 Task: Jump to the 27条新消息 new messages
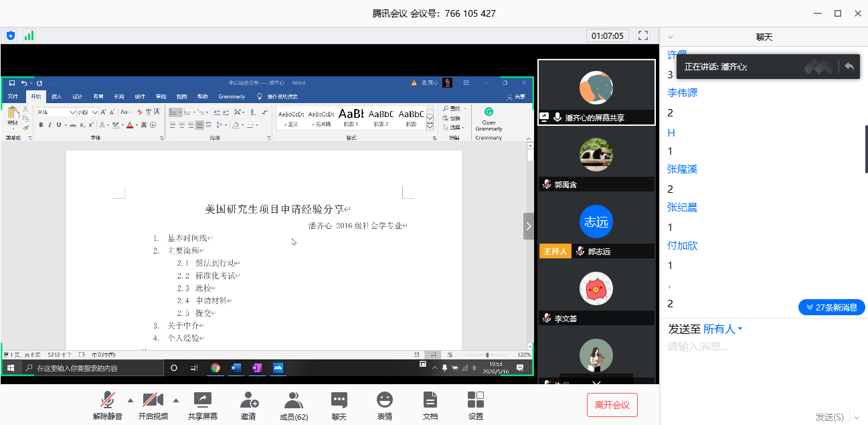pyautogui.click(x=831, y=307)
